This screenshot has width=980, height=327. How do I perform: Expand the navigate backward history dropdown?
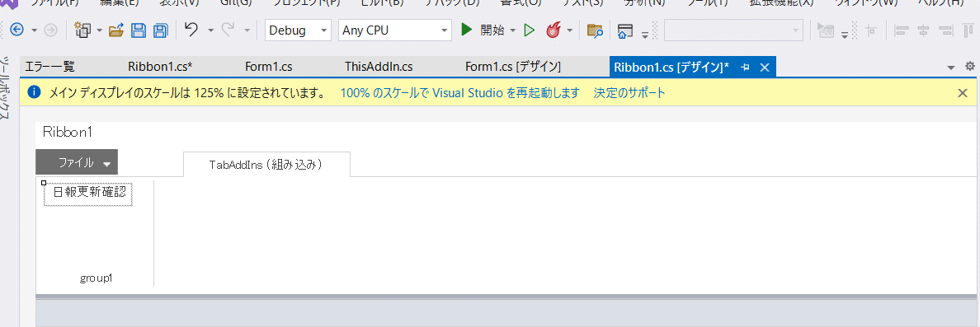pyautogui.click(x=34, y=30)
